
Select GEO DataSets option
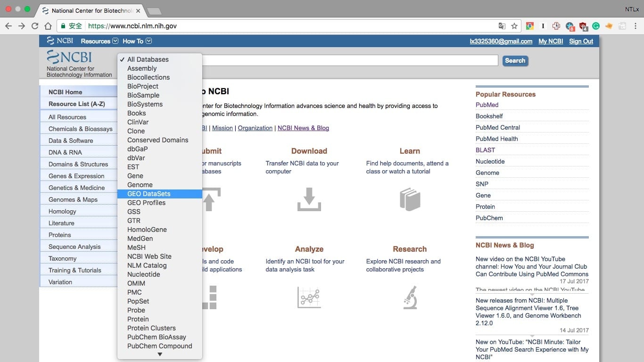pyautogui.click(x=160, y=194)
